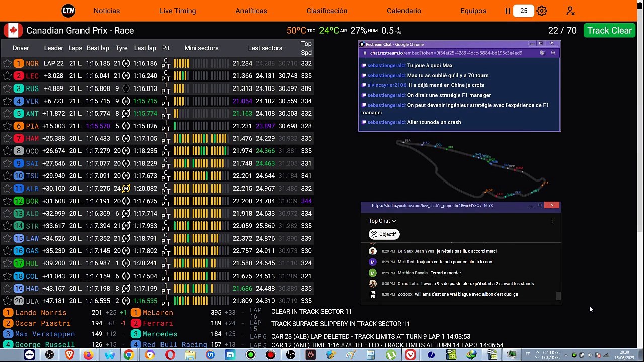
Task: Toggle the favorite star for ALB
Action: coord(7,189)
